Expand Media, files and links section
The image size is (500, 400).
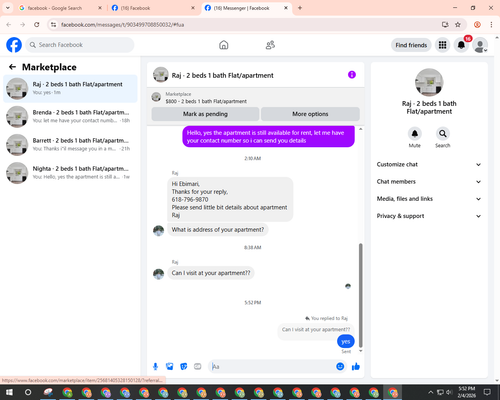(429, 199)
